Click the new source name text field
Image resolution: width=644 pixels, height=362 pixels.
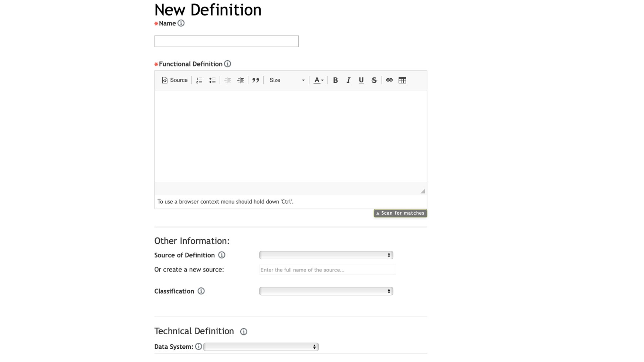pyautogui.click(x=328, y=270)
